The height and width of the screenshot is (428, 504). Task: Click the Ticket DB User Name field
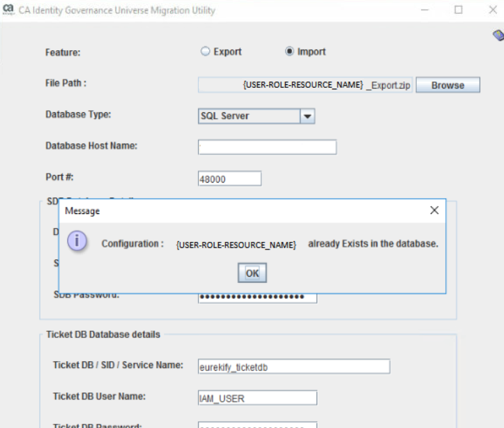click(257, 398)
